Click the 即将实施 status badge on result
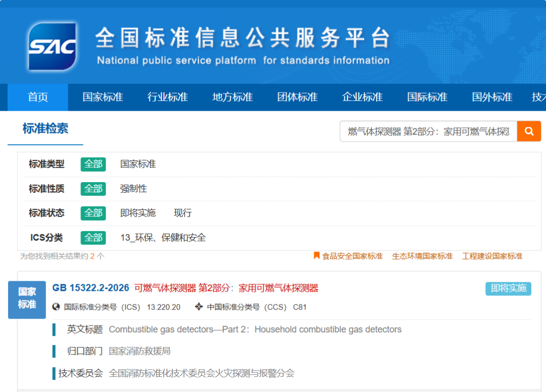 (508, 288)
